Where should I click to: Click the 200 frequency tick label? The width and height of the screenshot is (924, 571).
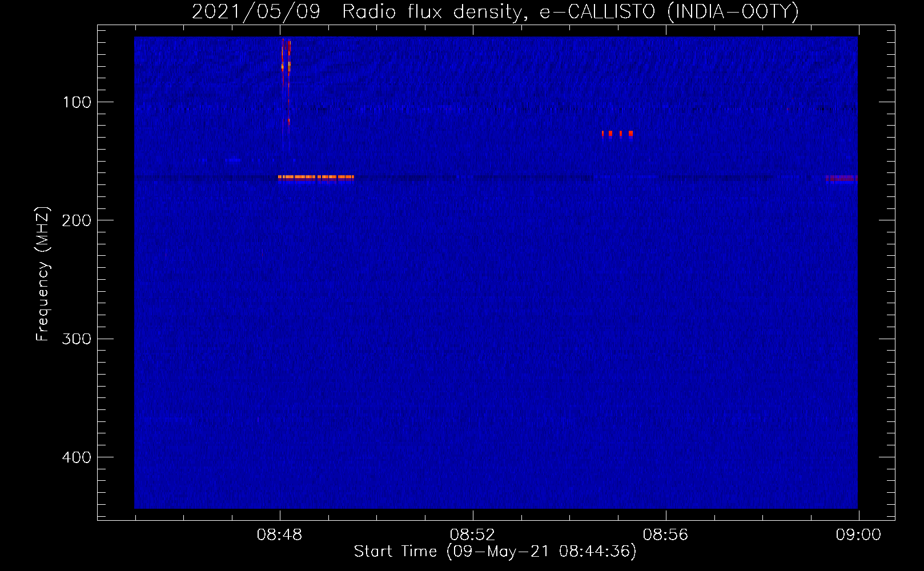77,220
